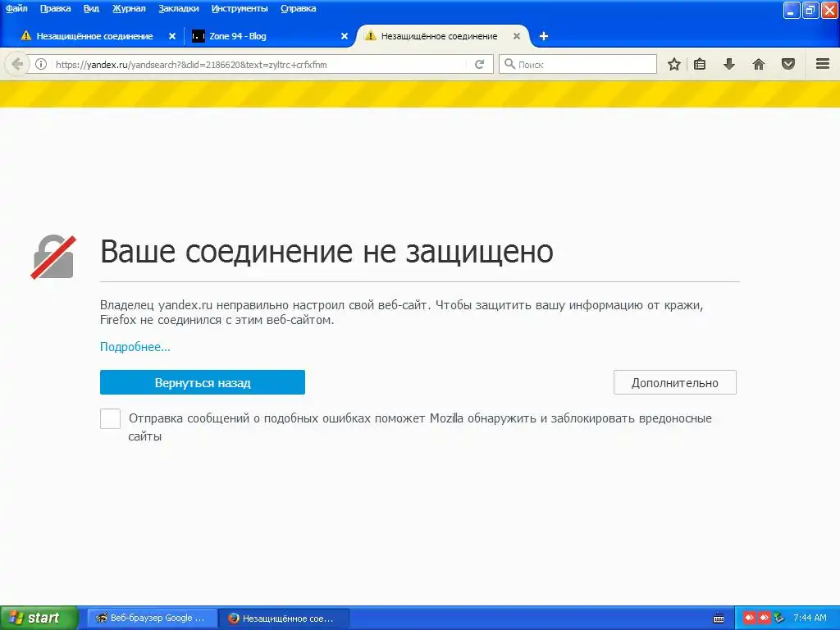840x630 pixels.
Task: Open the downloads arrow panel
Action: click(x=729, y=64)
